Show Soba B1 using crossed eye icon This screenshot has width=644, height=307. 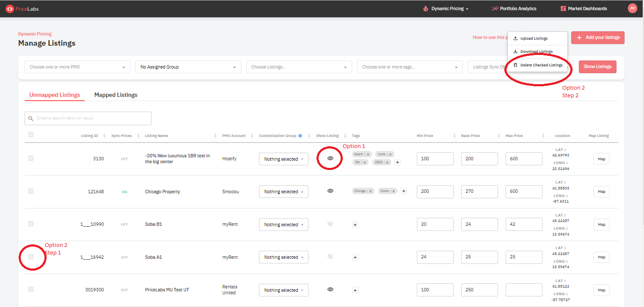click(x=330, y=224)
